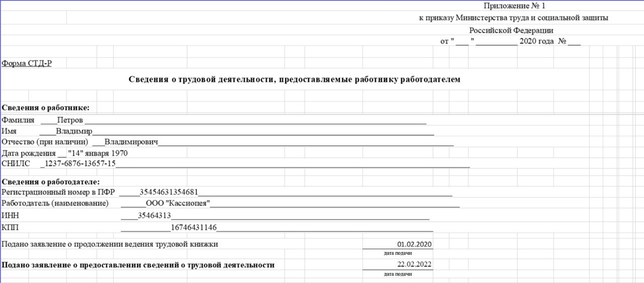Image resolution: width=644 pixels, height=283 pixels.
Task: Select the Отчество field with "Владимирович"
Action: coord(131,142)
